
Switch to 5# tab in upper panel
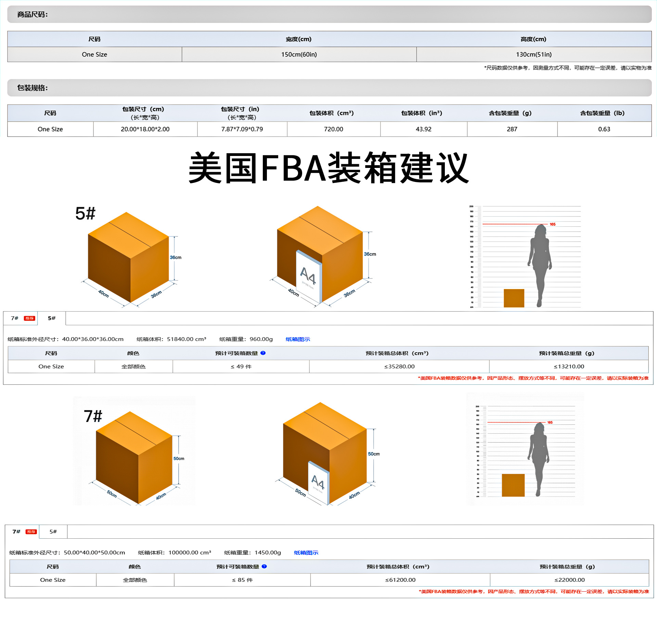tap(52, 318)
